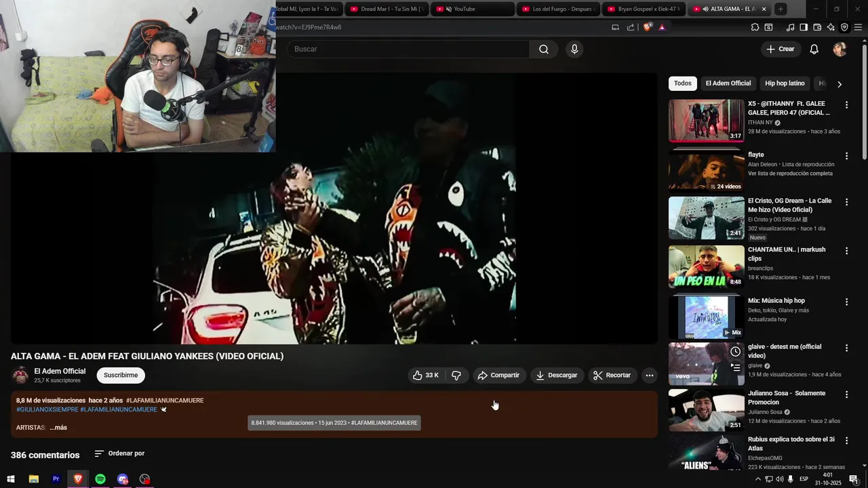Click #GIULIANOXSIEMPRE hashtag link
868x488 pixels.
[x=47, y=409]
